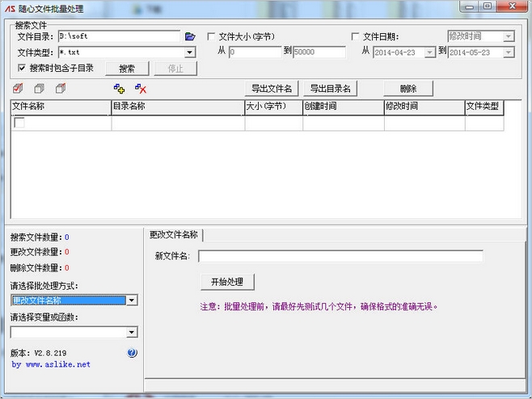
Task: Uncheck 搜索时包含子目录 option
Action: click(21, 68)
